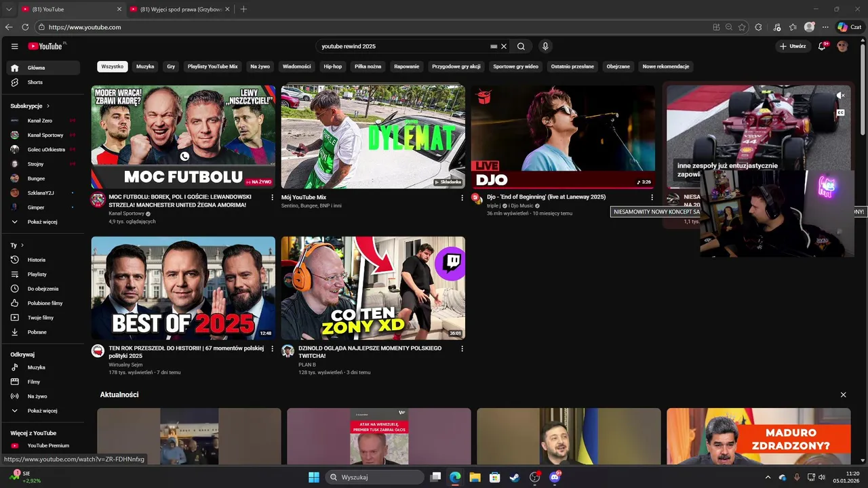The width and height of the screenshot is (868, 488).
Task: Open YouTube Premium in the sidebar
Action: coord(43,445)
